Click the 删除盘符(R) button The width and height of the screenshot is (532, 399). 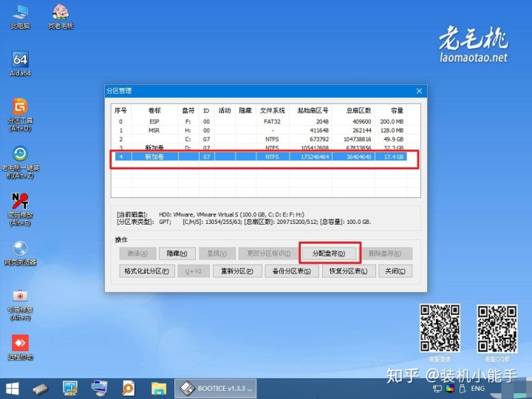pos(385,253)
